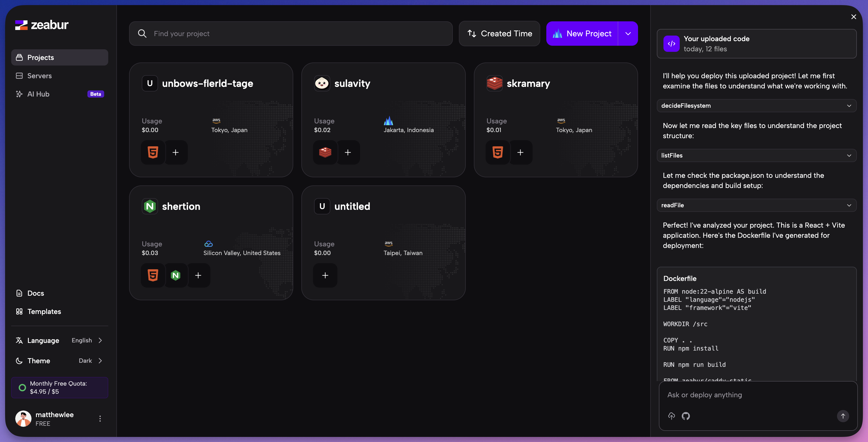The width and height of the screenshot is (868, 442).
Task: Go to the Servers section
Action: pyautogui.click(x=39, y=76)
